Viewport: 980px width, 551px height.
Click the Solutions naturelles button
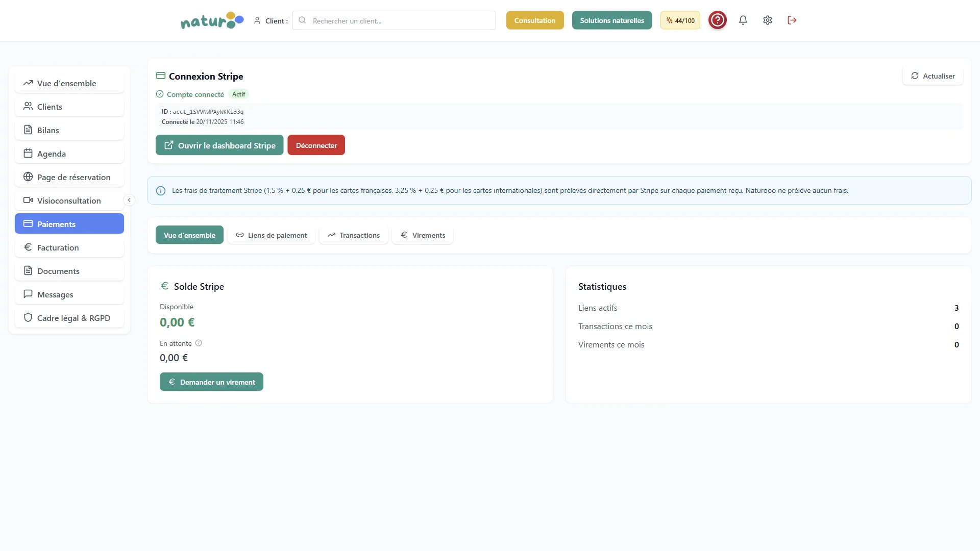612,20
